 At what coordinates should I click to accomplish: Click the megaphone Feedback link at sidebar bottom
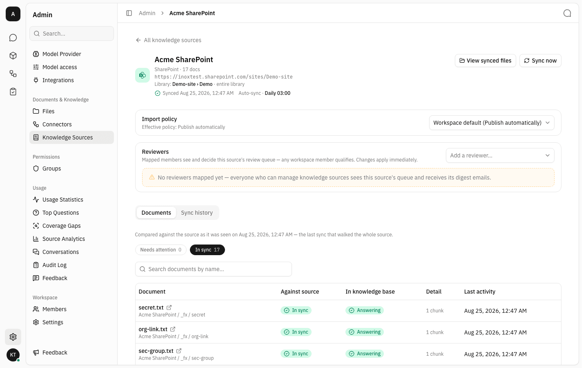click(71, 352)
